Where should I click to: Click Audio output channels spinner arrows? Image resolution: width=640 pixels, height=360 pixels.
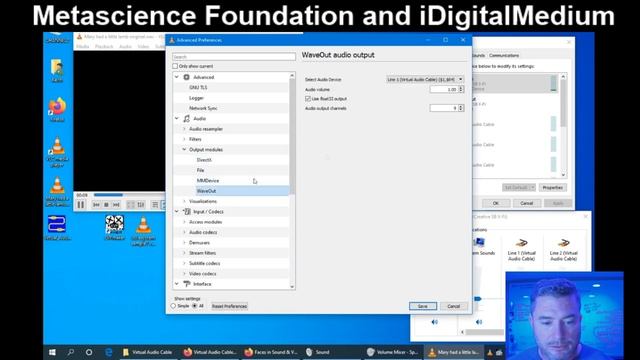coord(461,108)
